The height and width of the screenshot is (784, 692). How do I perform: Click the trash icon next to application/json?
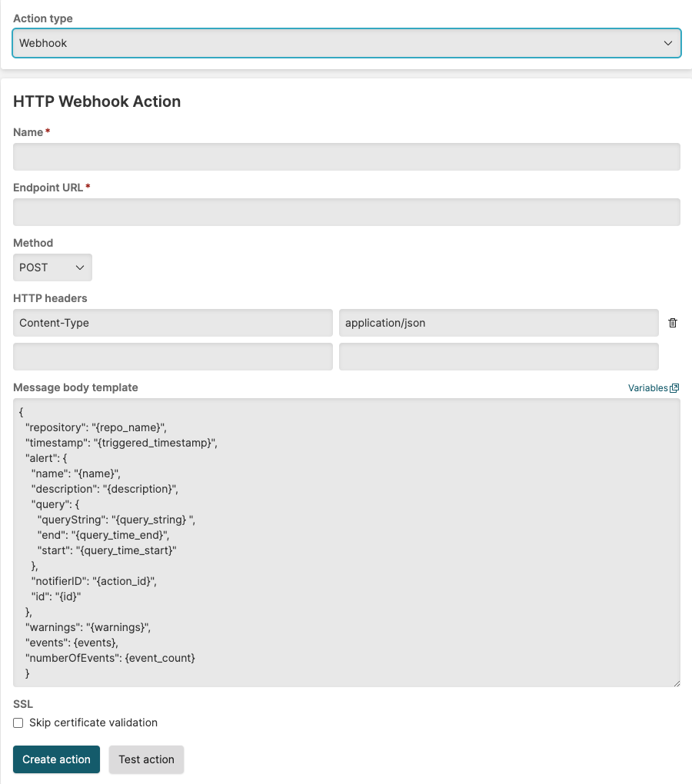[x=673, y=323]
